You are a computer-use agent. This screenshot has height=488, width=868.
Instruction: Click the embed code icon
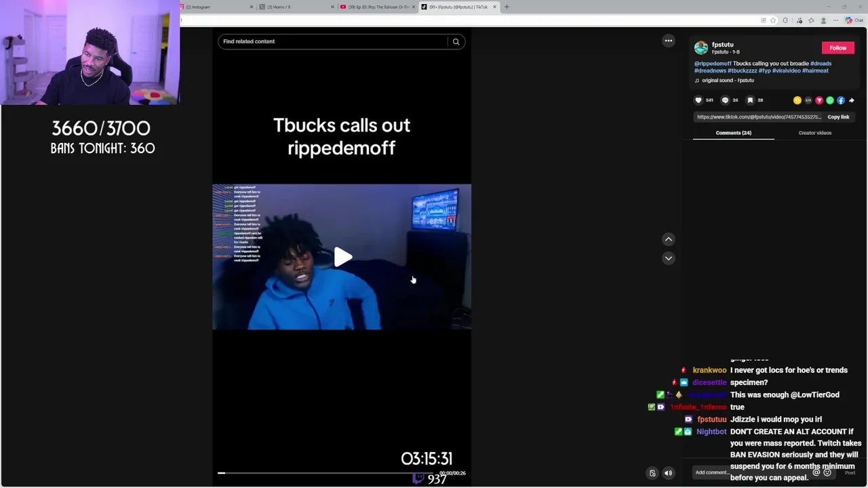pyautogui.click(x=808, y=100)
